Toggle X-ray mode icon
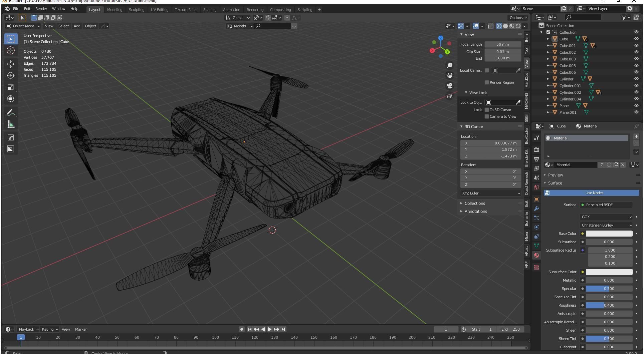This screenshot has width=644, height=354. tap(490, 26)
